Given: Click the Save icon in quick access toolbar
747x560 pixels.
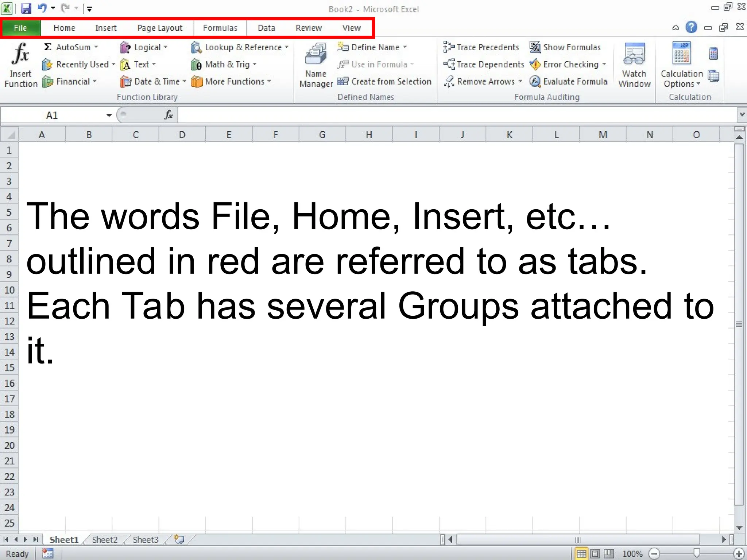Looking at the screenshot, I should [26, 8].
